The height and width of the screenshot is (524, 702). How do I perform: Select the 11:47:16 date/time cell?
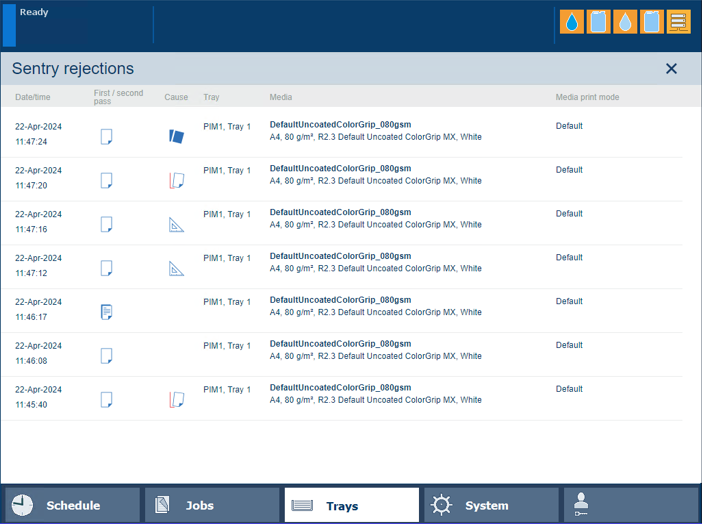(39, 222)
